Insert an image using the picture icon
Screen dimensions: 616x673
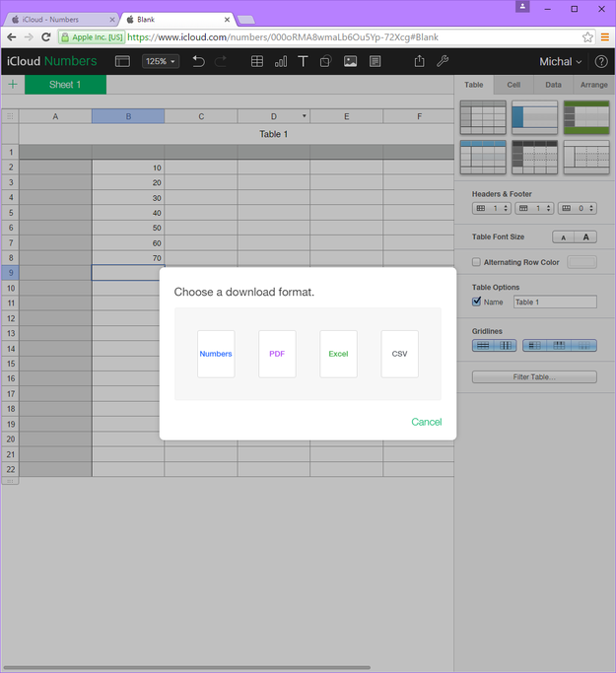pos(350,61)
